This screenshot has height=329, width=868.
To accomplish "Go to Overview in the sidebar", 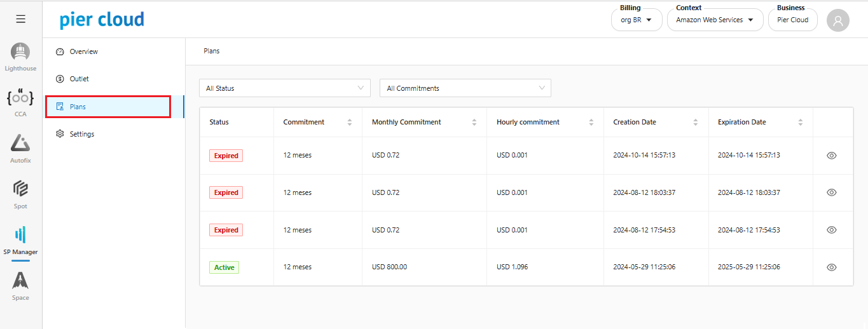I will coord(83,51).
